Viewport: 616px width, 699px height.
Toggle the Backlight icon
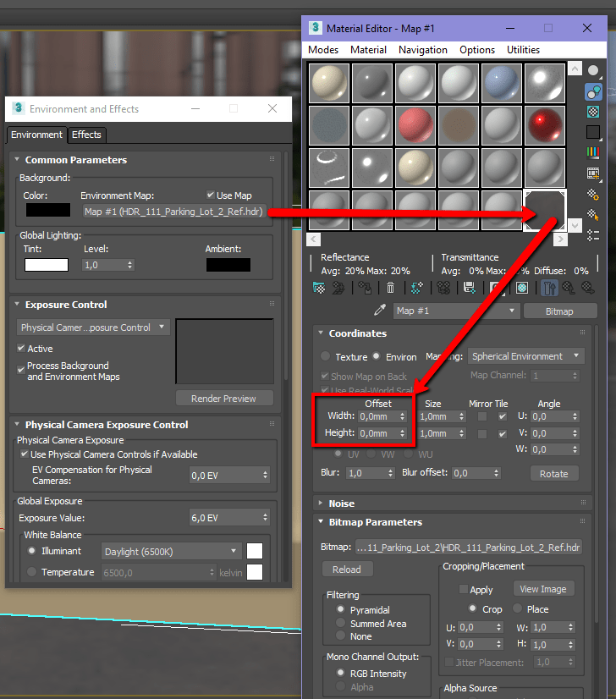tap(593, 92)
